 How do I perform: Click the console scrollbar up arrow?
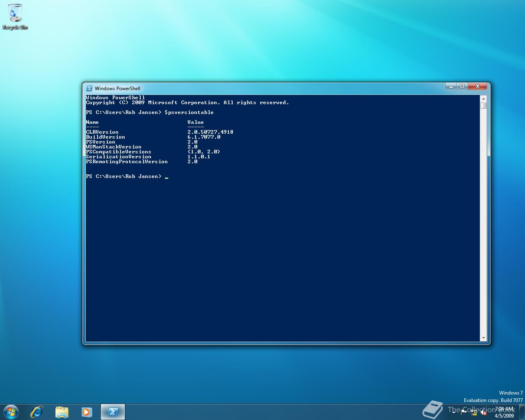[x=483, y=98]
